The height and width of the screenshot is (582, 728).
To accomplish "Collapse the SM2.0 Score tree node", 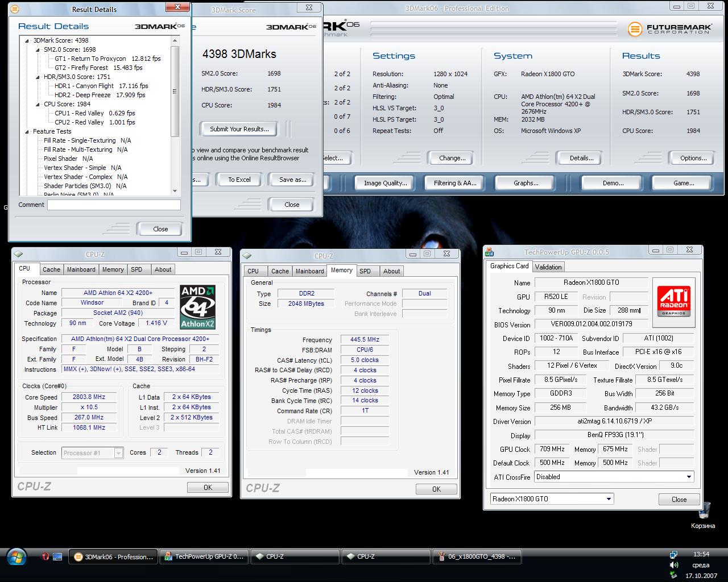I will click(x=38, y=49).
